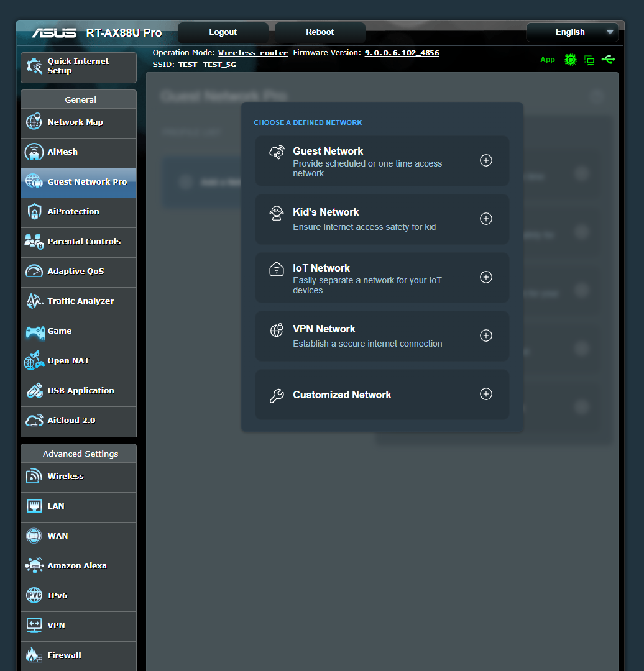
Task: Click the TEST SSID link
Action: 188,65
